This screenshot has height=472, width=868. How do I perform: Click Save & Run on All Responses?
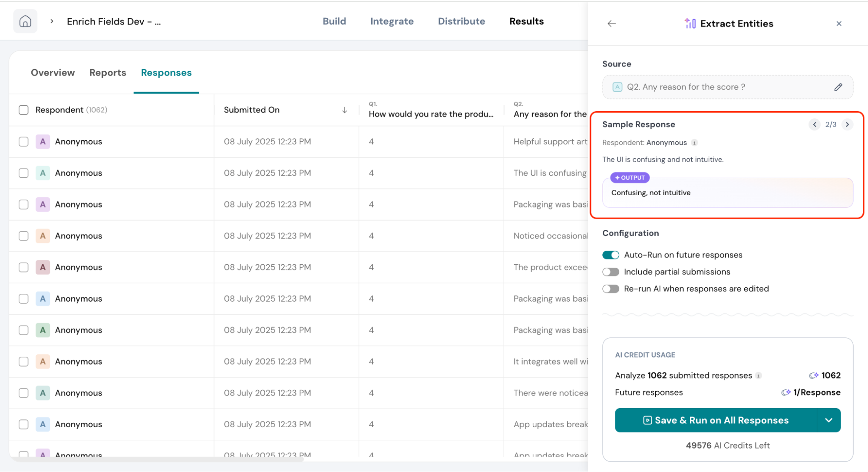716,420
